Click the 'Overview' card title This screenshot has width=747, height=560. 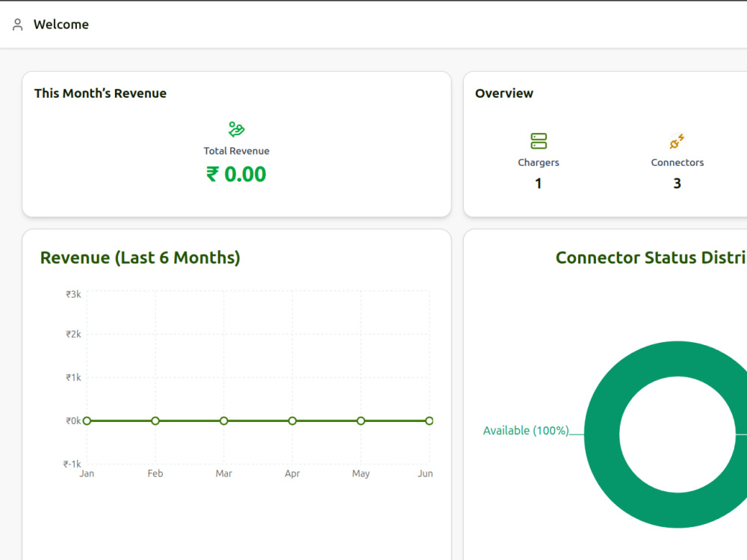504,93
